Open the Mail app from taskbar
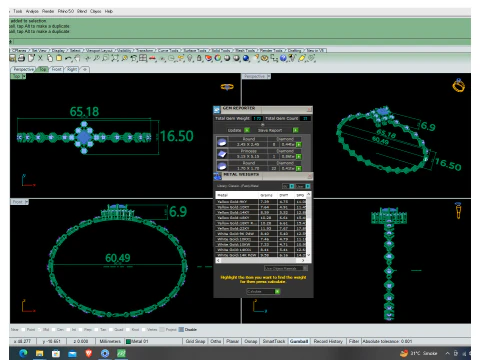Screen dimensions: 480x360 point(72,353)
